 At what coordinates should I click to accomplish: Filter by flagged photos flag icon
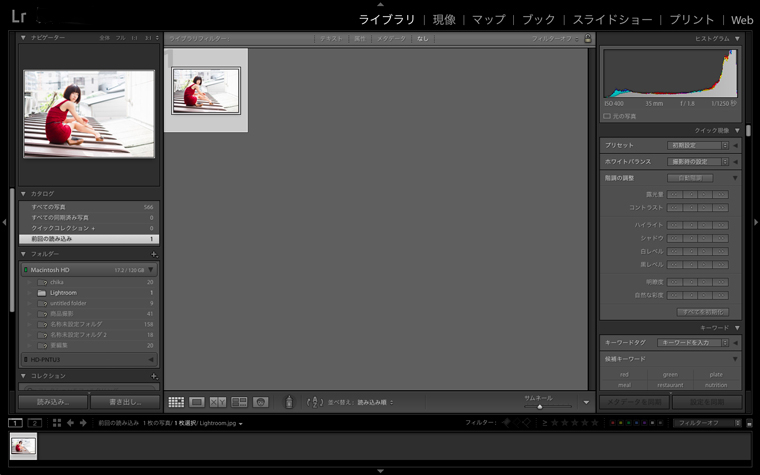pos(506,423)
